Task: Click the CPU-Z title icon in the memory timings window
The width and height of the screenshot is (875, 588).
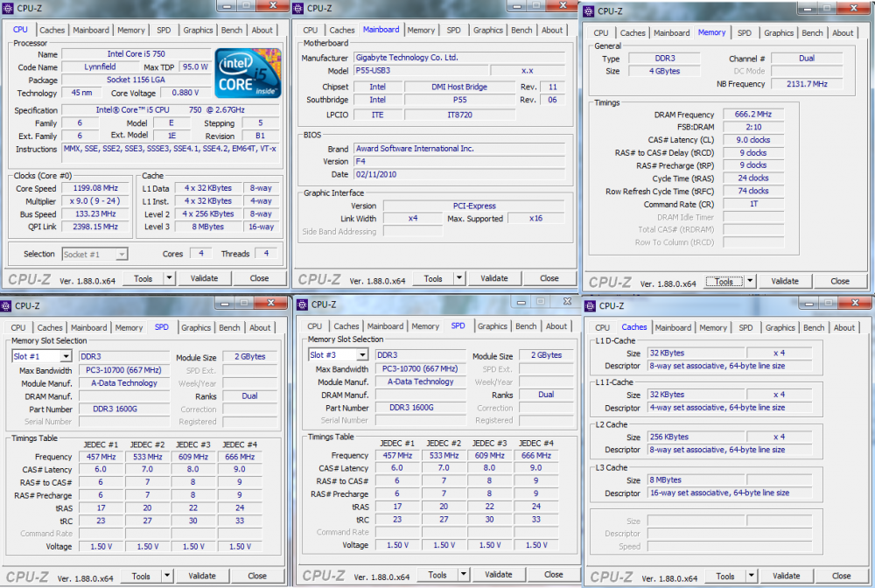Action: coord(589,11)
